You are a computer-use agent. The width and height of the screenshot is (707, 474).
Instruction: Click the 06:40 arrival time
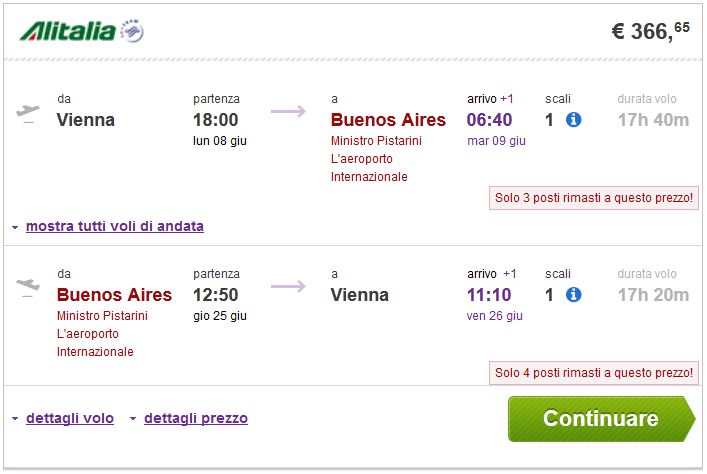pos(490,120)
